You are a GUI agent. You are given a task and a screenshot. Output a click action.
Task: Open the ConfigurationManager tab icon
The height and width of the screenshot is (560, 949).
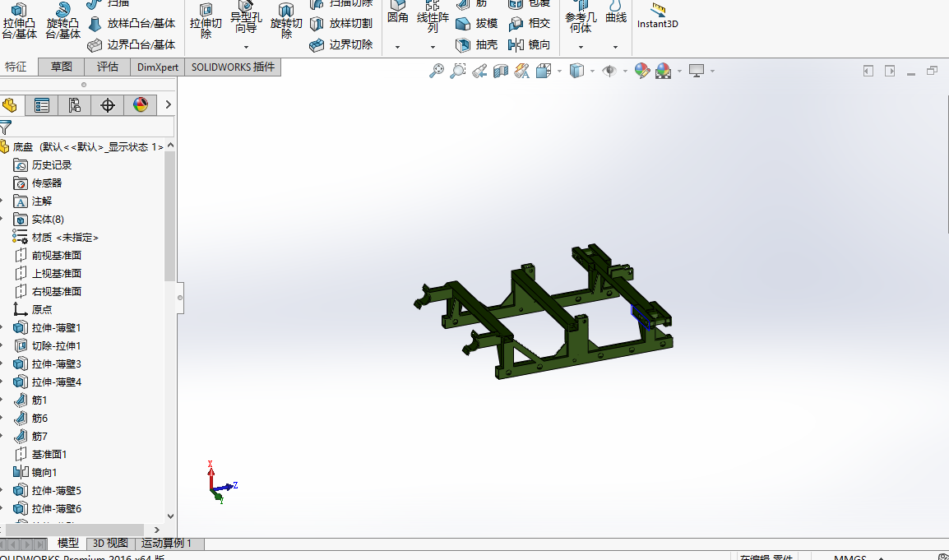coord(75,105)
